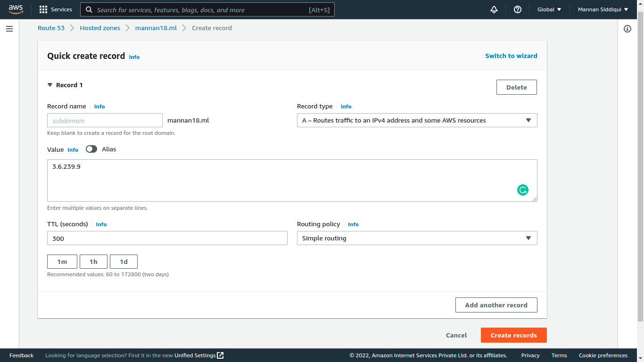The width and height of the screenshot is (644, 362).
Task: Open the help question mark icon
Action: pyautogui.click(x=517, y=9)
